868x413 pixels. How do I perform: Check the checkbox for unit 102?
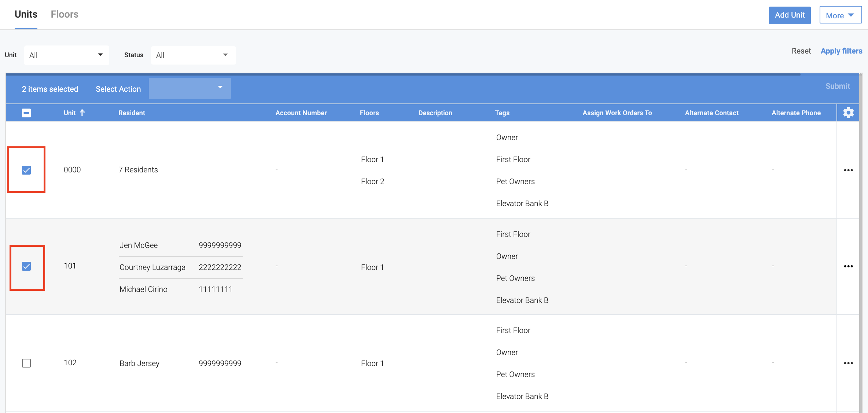point(26,363)
